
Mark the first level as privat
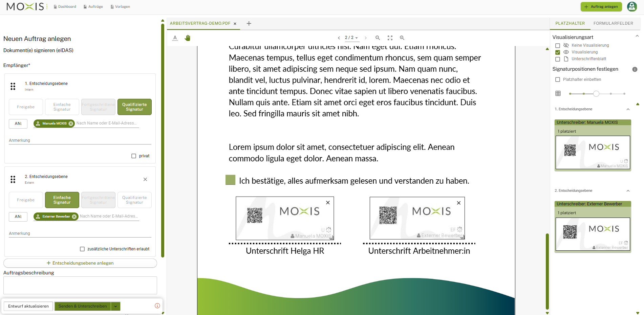tap(134, 156)
